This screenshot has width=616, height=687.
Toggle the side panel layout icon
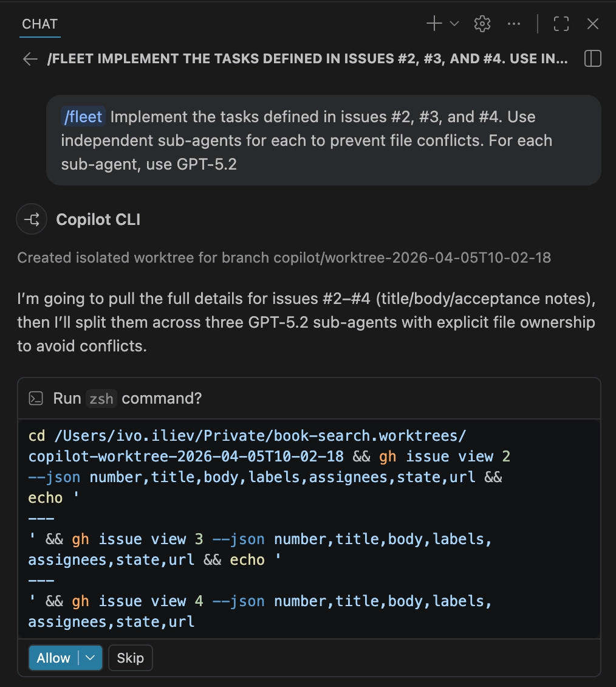(x=593, y=58)
